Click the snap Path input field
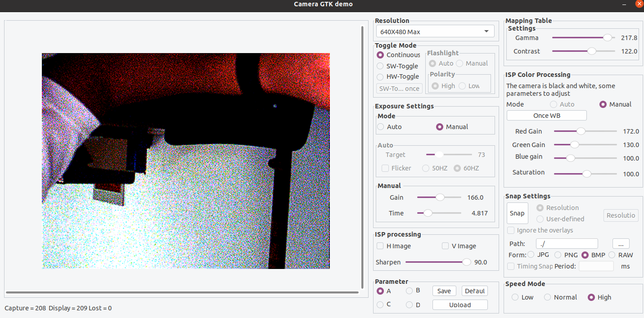Image resolution: width=644 pixels, height=318 pixels. (x=567, y=244)
